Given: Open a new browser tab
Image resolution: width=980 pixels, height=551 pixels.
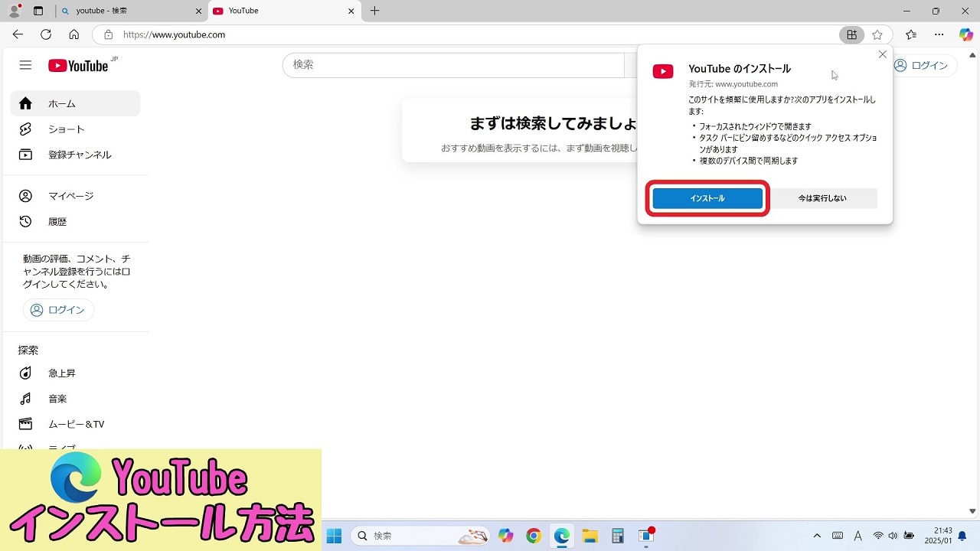Looking at the screenshot, I should click(374, 11).
